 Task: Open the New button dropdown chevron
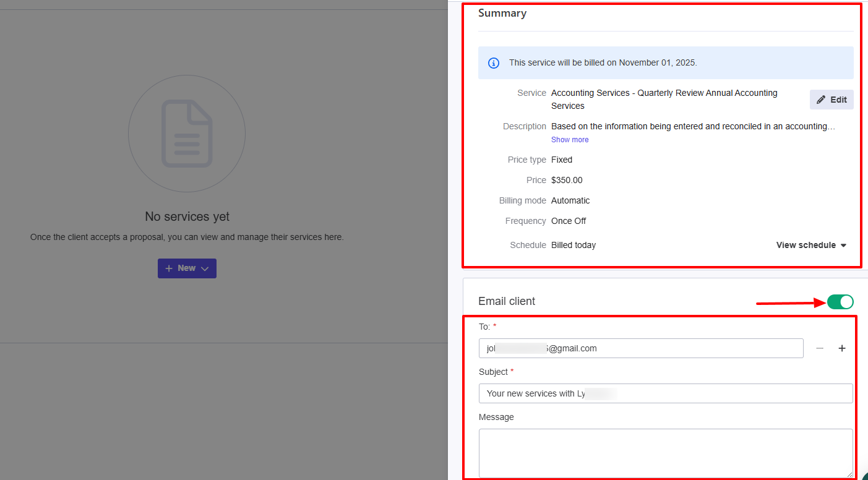tap(205, 268)
